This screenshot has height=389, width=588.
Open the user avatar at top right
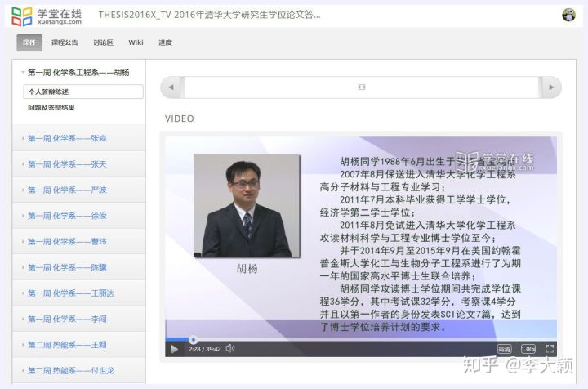(x=568, y=15)
